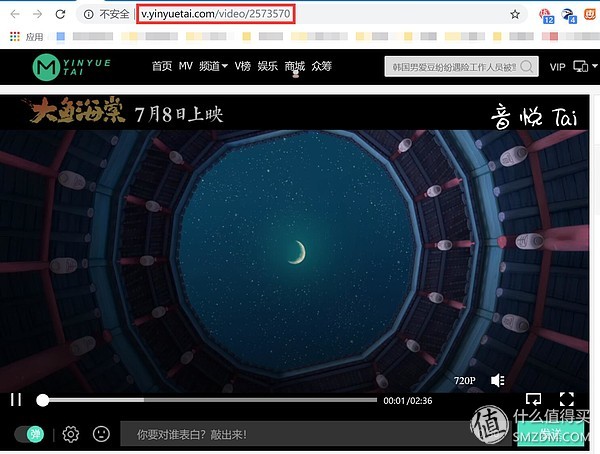Expand the devices client dropdown
This screenshot has height=454, width=600.
tap(585, 66)
